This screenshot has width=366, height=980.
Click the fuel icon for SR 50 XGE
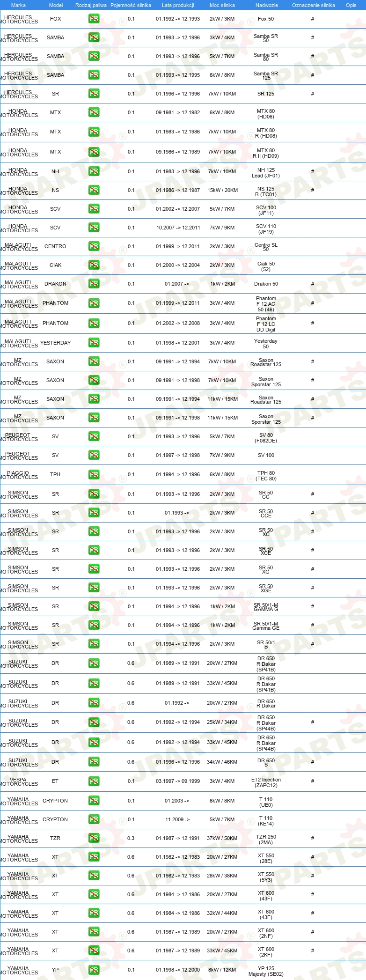click(94, 588)
